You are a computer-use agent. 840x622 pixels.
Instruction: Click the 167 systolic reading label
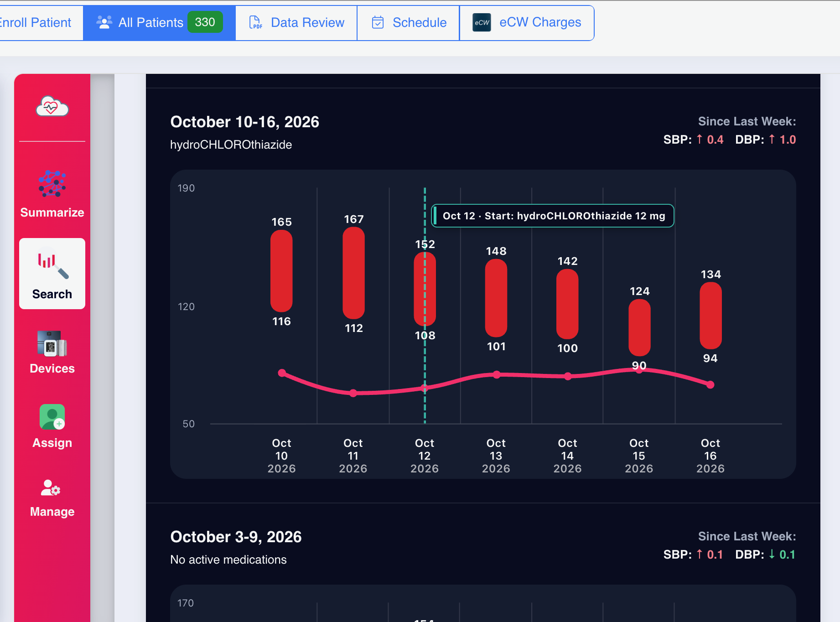coord(354,219)
